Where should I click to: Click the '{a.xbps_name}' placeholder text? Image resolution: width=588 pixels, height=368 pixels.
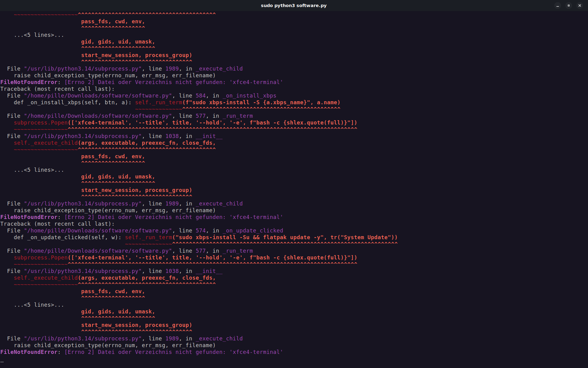tap(285, 102)
